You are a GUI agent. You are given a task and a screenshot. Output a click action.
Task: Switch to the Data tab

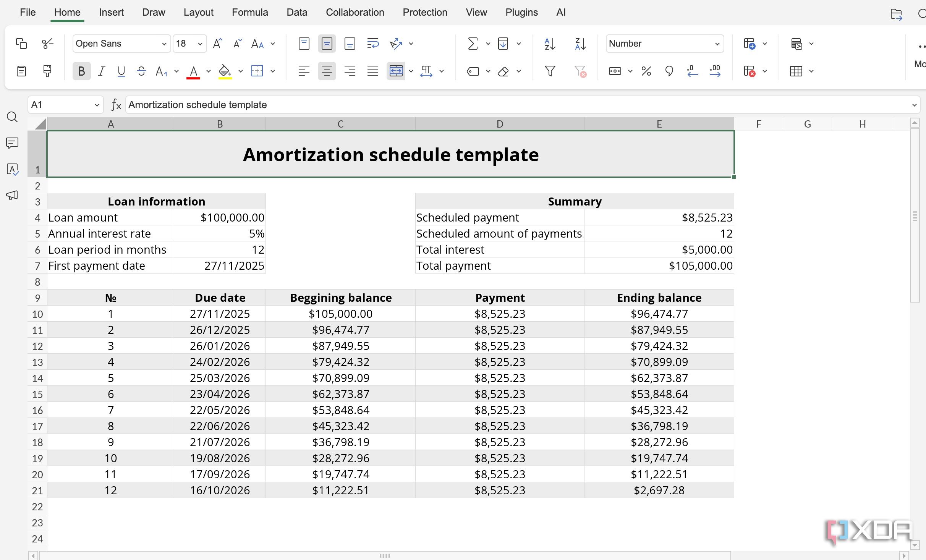click(297, 12)
